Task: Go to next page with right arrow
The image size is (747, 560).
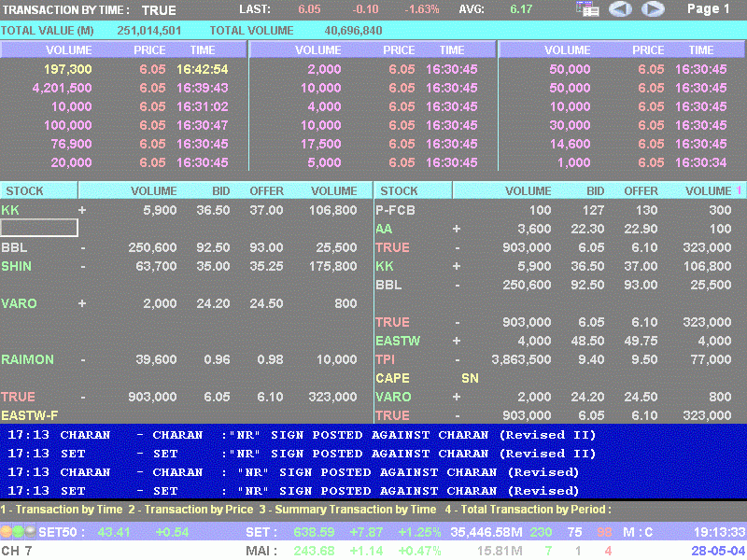Action: pos(653,9)
